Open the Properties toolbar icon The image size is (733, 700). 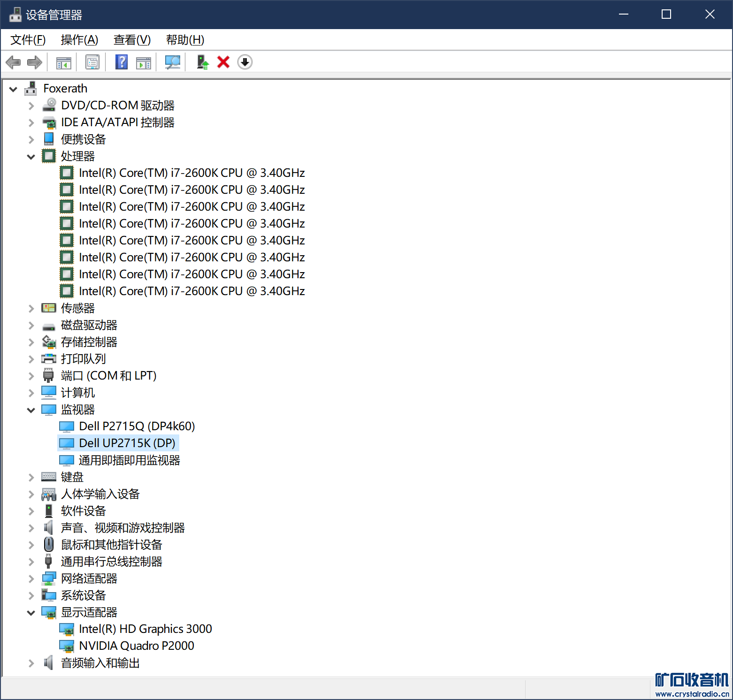coord(92,62)
